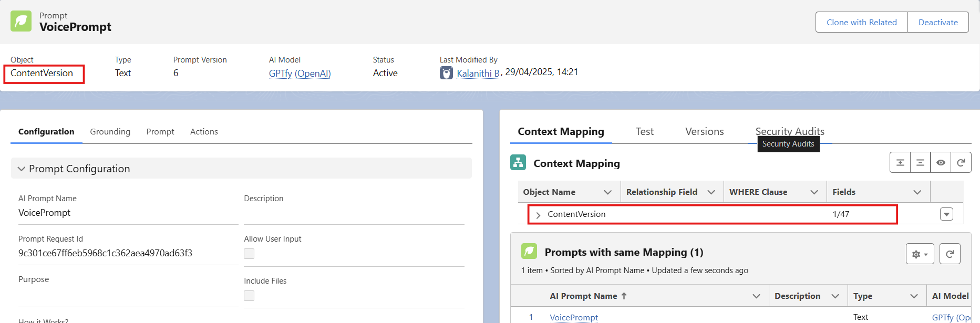Open the Versions tab
Image resolution: width=980 pixels, height=323 pixels.
click(x=705, y=132)
